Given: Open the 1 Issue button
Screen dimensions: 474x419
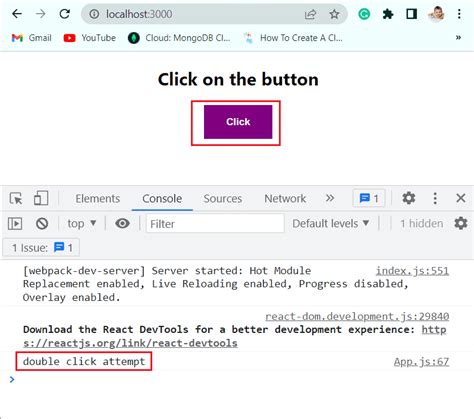Looking at the screenshot, I should click(x=41, y=248).
